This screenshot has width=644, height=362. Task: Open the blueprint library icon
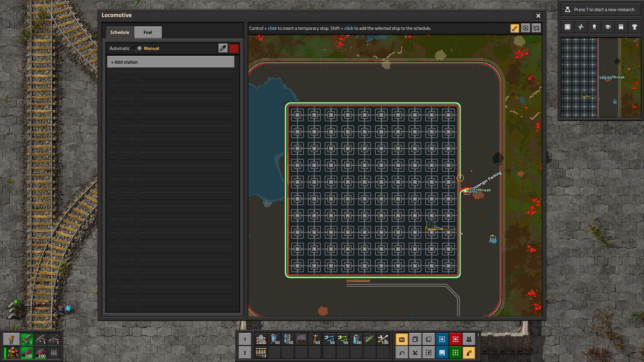pos(568,27)
